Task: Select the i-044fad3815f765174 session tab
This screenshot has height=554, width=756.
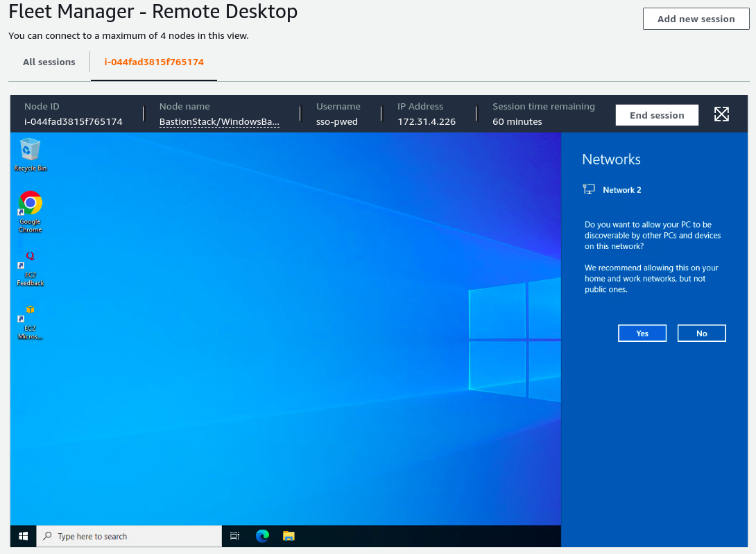Action: 153,62
